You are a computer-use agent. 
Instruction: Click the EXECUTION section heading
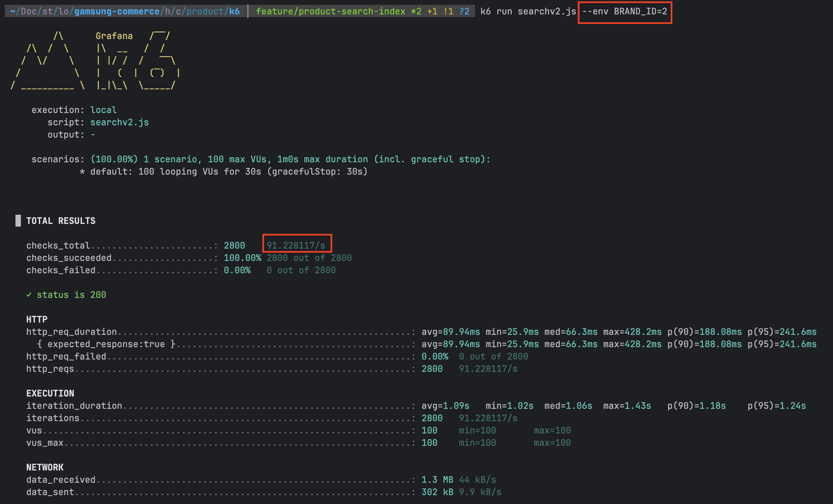click(50, 393)
